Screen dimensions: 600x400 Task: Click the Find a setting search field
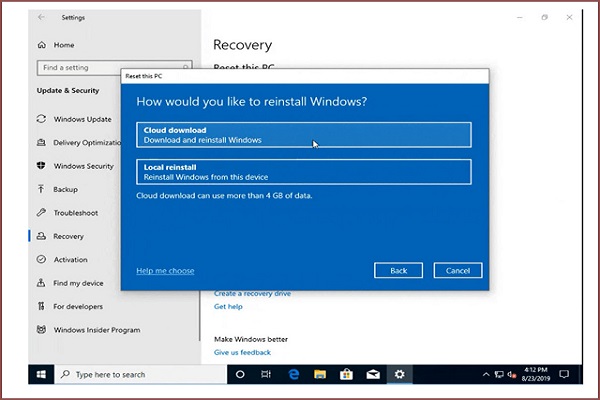click(x=114, y=68)
